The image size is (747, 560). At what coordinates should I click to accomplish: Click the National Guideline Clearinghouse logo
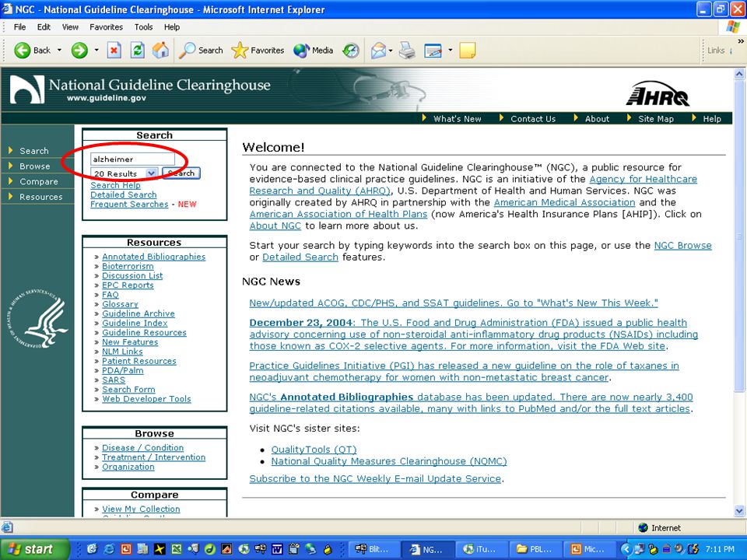[x=141, y=89]
